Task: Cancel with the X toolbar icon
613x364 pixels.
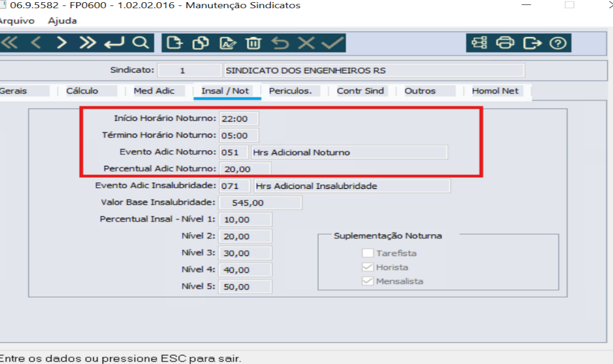Action: [306, 42]
